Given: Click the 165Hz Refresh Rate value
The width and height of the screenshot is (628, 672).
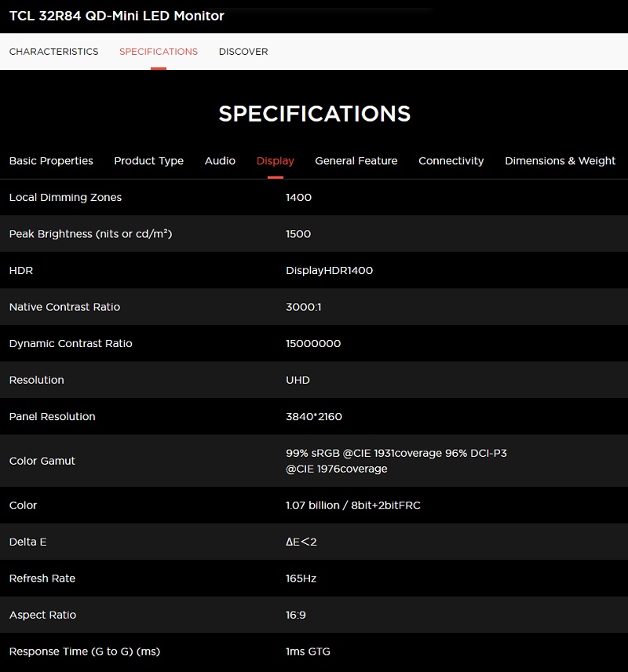Looking at the screenshot, I should pyautogui.click(x=301, y=579).
